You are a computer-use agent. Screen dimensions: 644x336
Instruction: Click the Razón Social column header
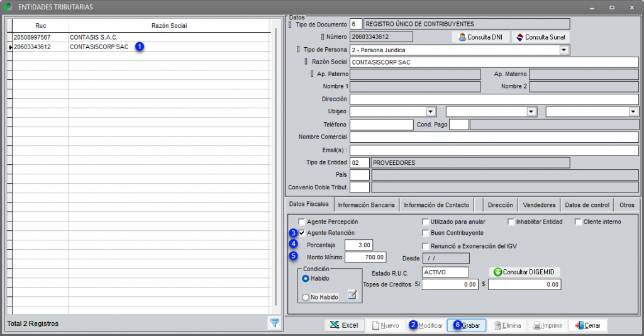point(169,25)
